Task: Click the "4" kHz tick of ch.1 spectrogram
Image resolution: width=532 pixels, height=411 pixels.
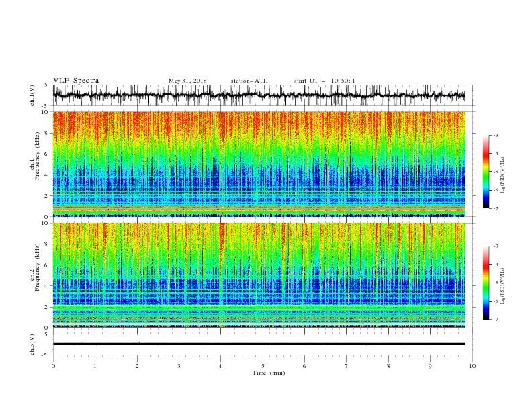Action: 46,175
